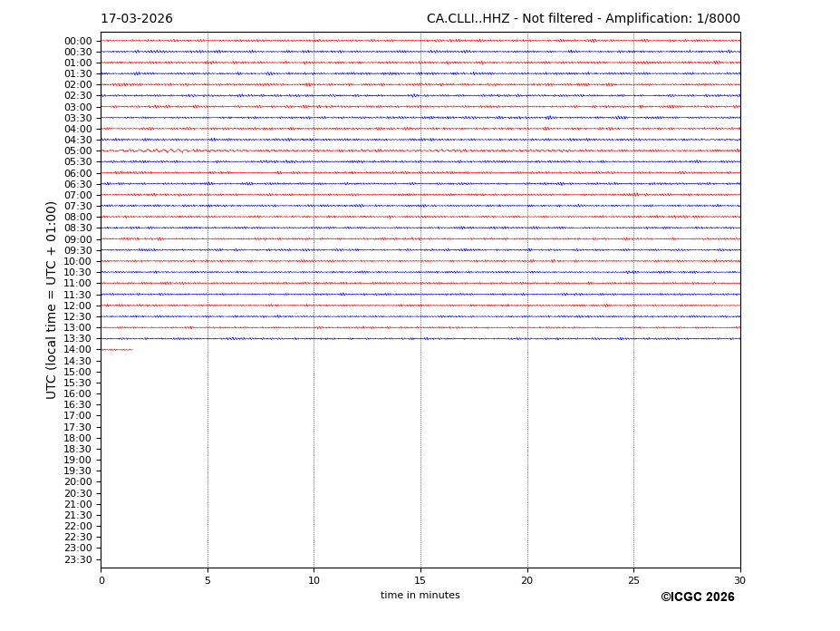Image resolution: width=840 pixels, height=631 pixels.
Task: Click the 23:30 time row label
Action: click(78, 559)
